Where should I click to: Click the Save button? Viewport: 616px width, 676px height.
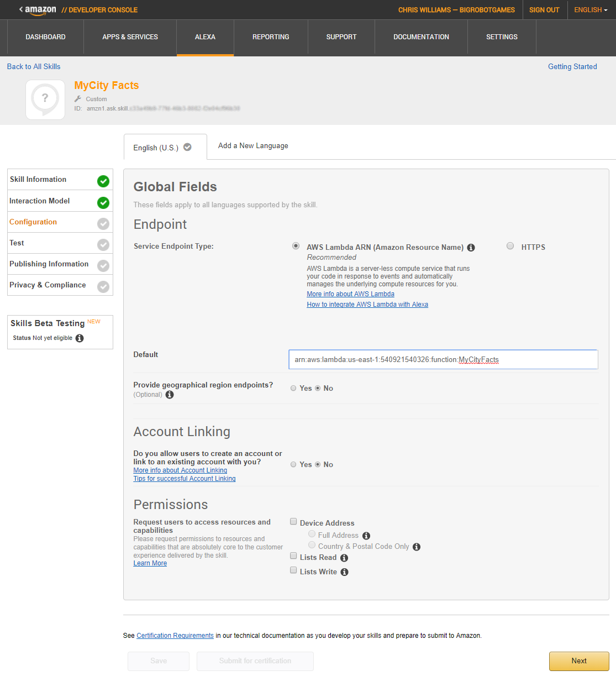tap(159, 661)
